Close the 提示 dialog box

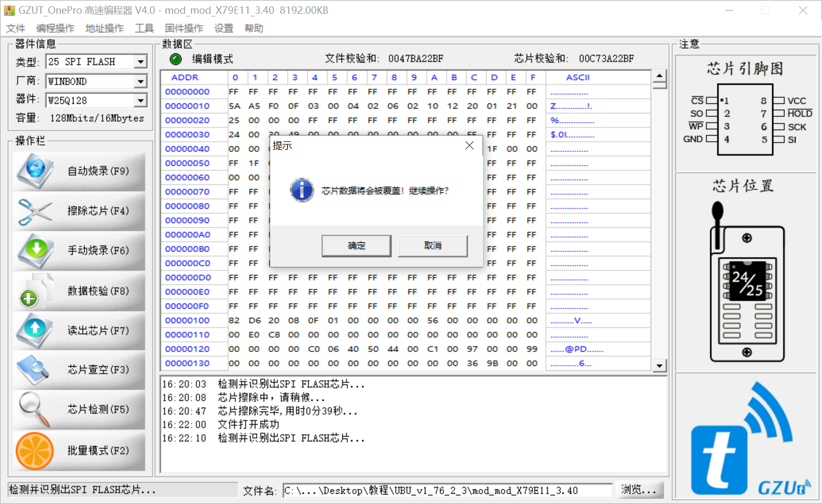point(469,146)
